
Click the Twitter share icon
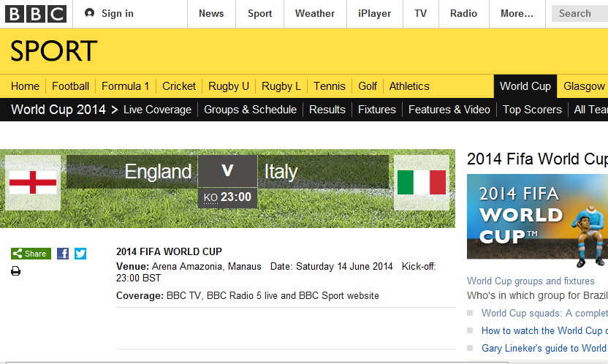coord(80,254)
